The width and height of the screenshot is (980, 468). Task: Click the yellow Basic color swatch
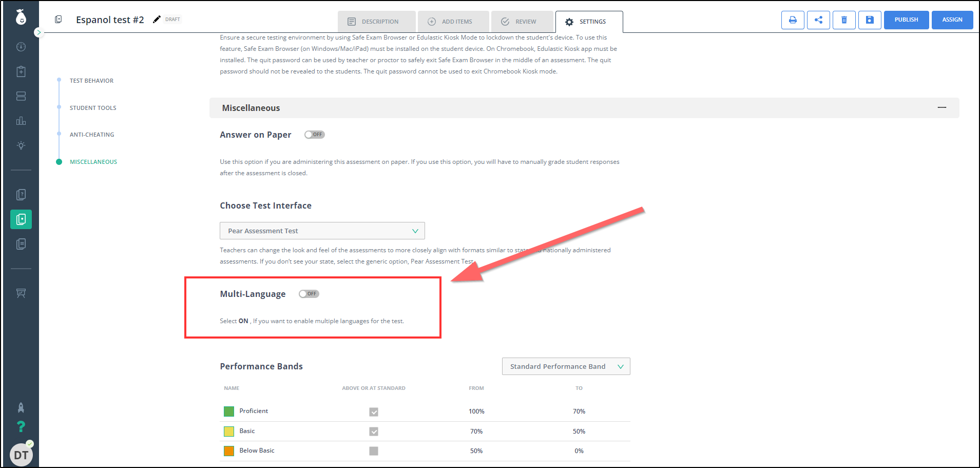point(229,432)
